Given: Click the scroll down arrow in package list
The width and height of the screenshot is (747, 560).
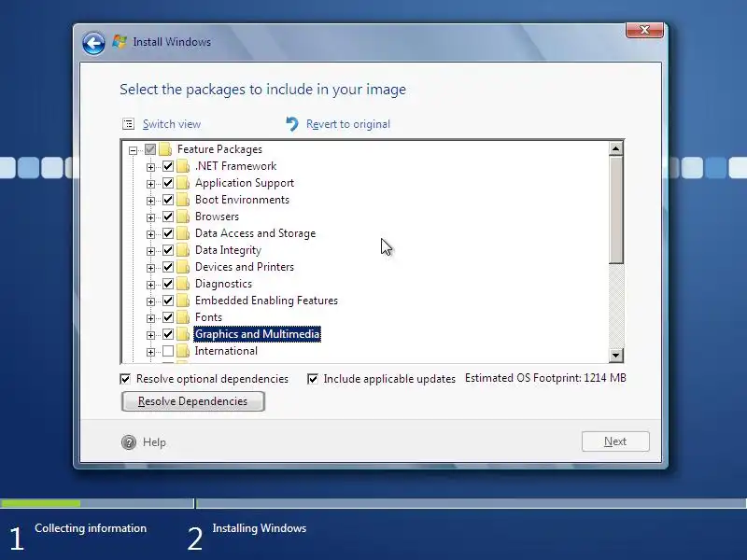Looking at the screenshot, I should pos(615,356).
